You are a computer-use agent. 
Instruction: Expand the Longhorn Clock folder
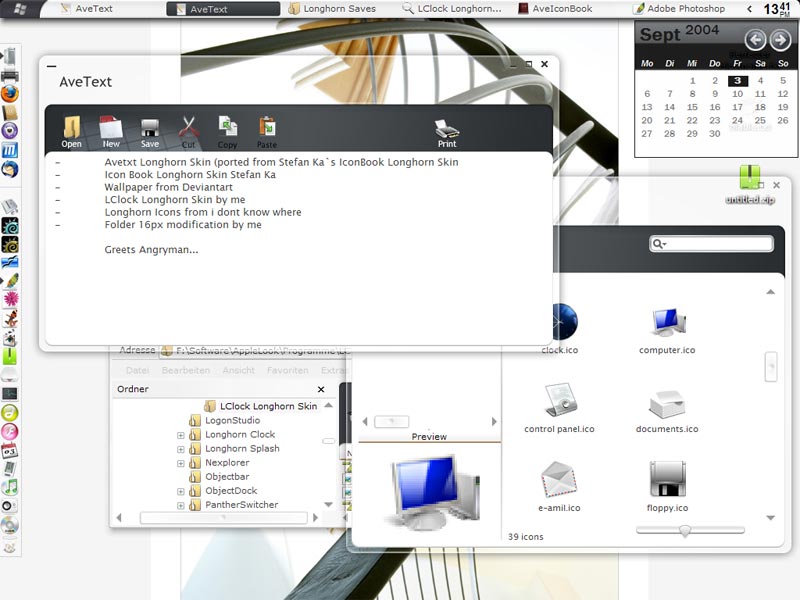coord(181,435)
